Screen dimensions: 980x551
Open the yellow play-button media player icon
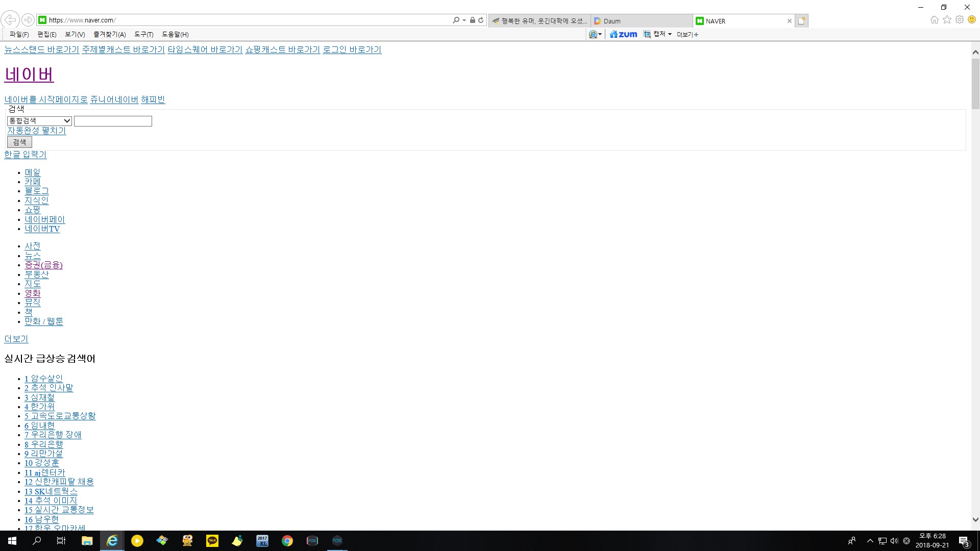click(137, 541)
